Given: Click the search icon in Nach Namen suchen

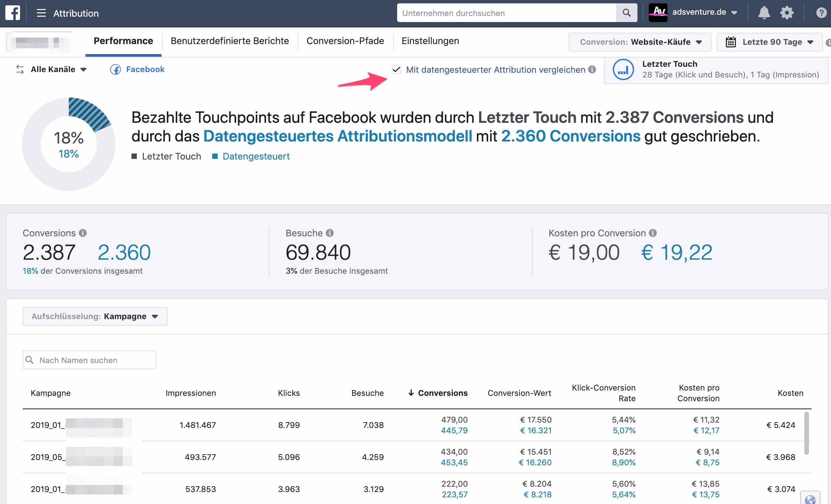Looking at the screenshot, I should [30, 360].
